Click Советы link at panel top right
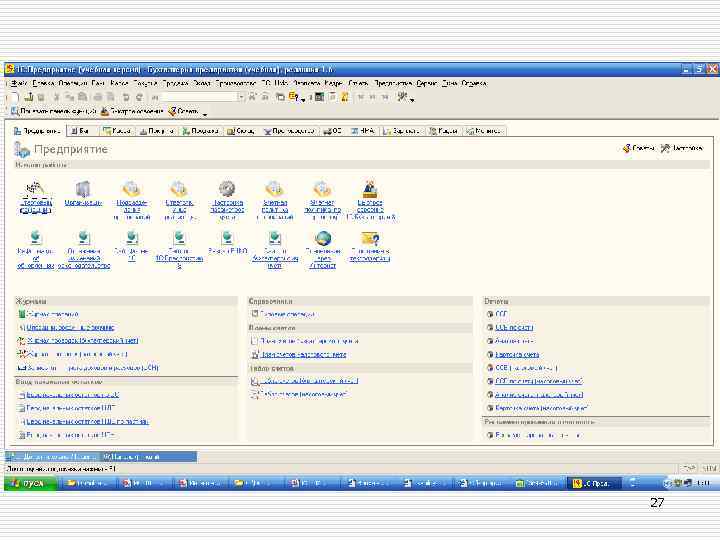 coord(639,148)
